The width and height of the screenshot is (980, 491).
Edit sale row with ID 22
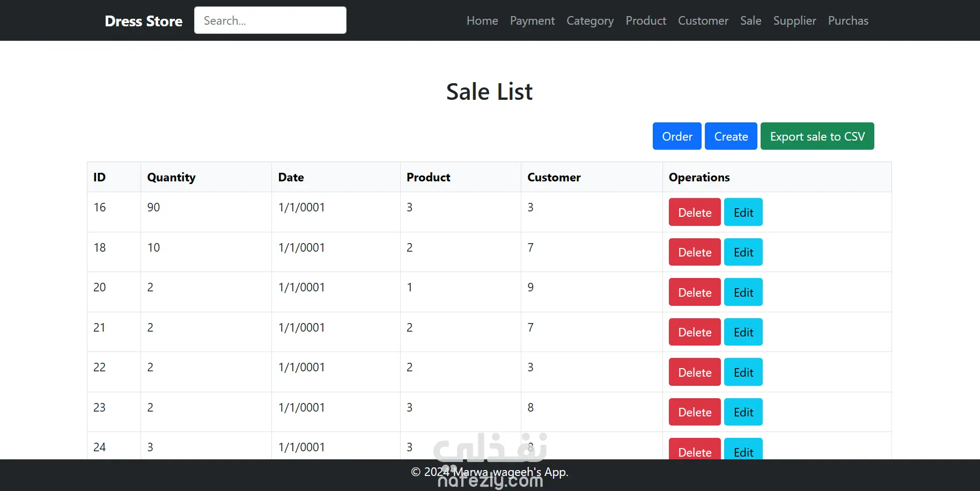point(743,372)
